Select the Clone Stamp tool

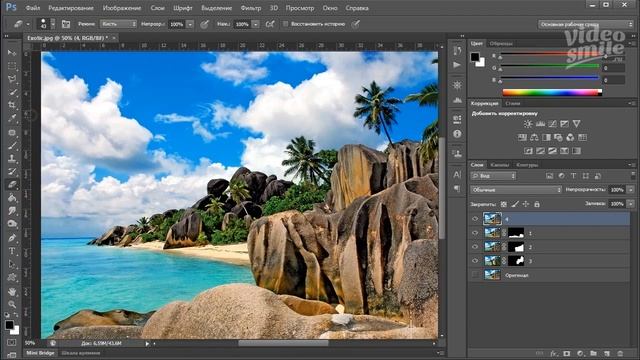click(12, 158)
